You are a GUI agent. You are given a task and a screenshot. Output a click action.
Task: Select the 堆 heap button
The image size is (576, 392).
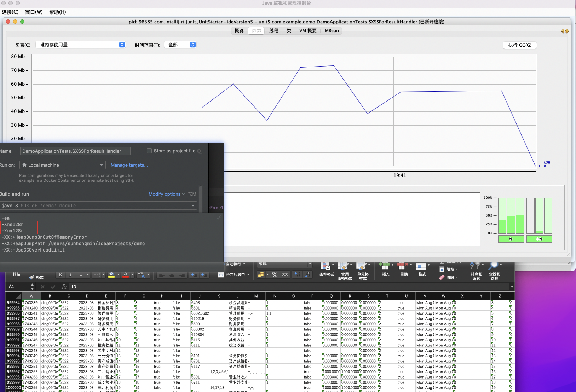(x=511, y=239)
